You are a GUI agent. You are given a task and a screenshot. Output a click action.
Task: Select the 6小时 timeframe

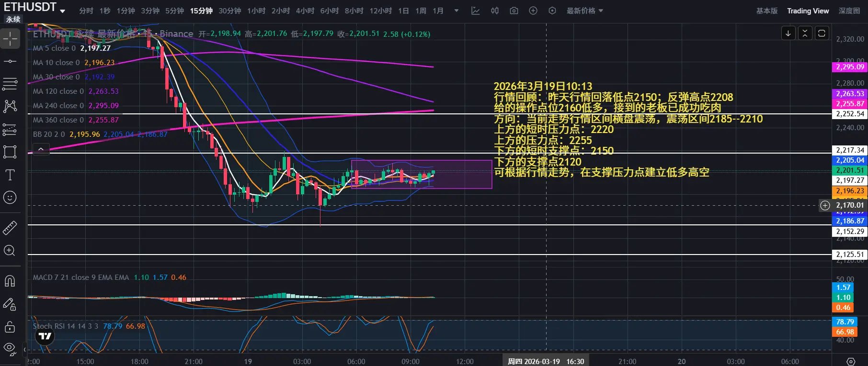point(330,11)
